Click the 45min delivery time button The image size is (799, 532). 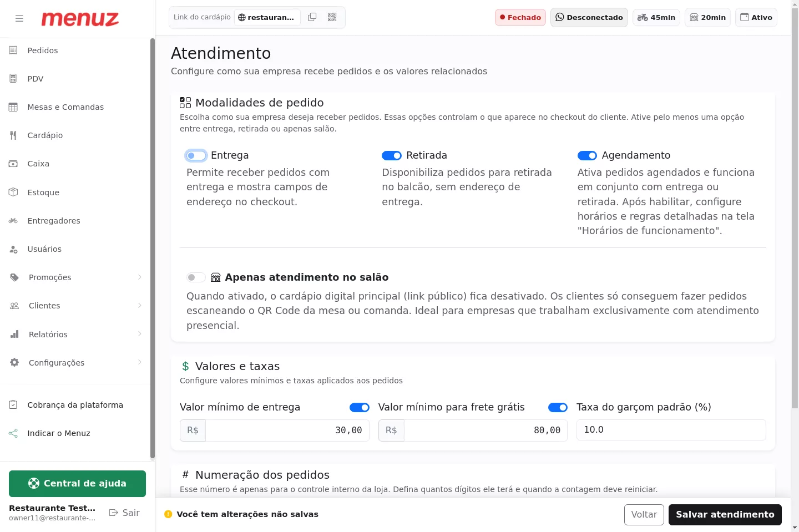coord(656,17)
